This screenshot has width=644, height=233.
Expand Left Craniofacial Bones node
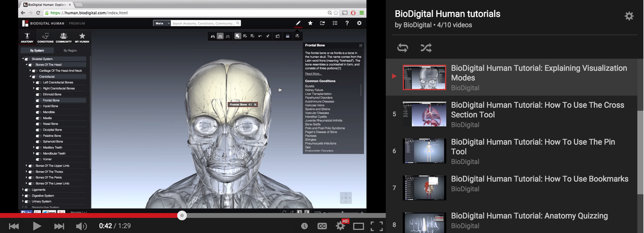[34, 83]
